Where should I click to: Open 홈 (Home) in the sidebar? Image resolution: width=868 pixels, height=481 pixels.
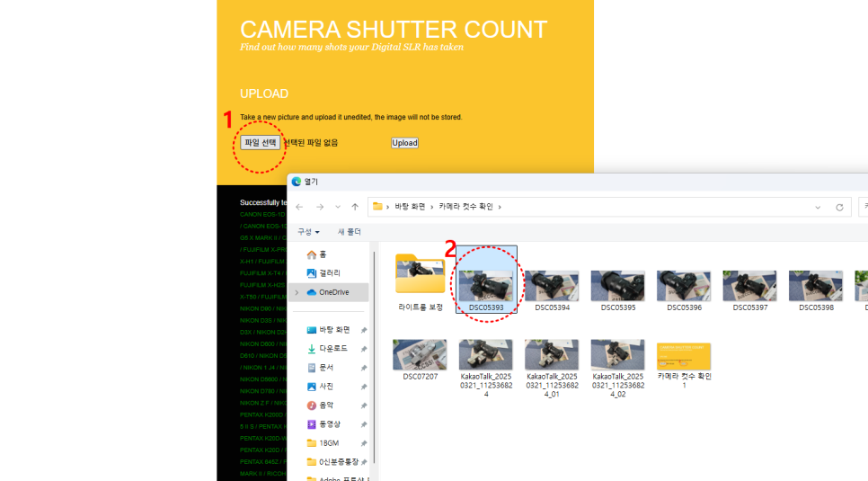pos(322,254)
